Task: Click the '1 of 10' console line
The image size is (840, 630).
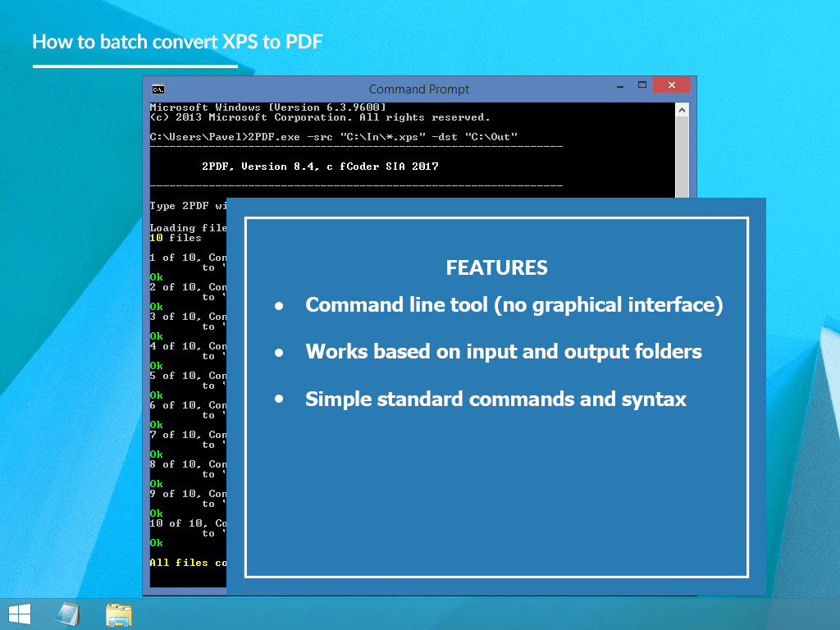Action: coord(188,258)
